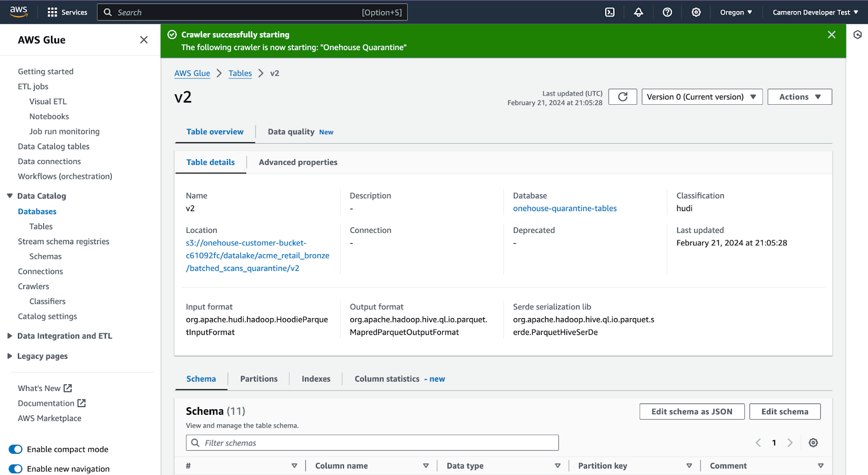Viewport: 868px width, 475px height.
Task: Click the Documentation external link icon
Action: (81, 403)
